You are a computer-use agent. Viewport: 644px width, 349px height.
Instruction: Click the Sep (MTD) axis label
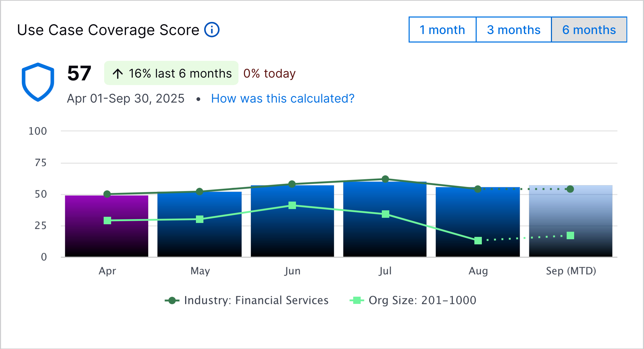571,271
